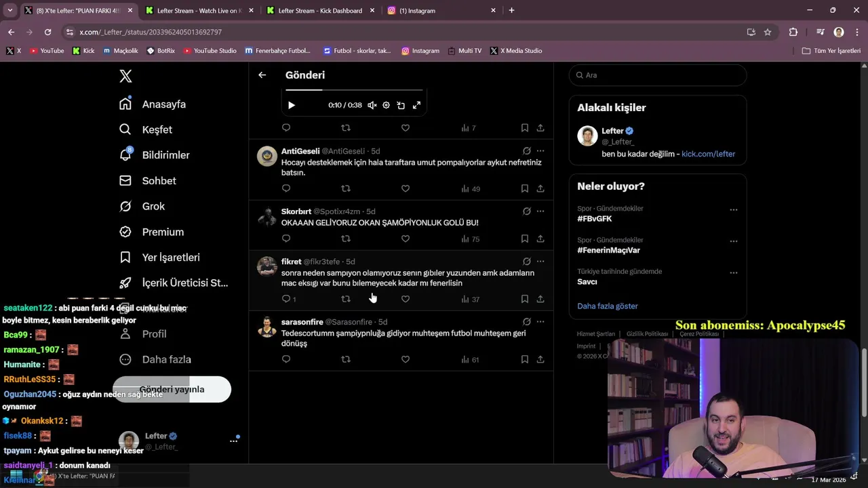Open Profil in the sidebar
Viewport: 868px width, 488px height.
coord(143,334)
